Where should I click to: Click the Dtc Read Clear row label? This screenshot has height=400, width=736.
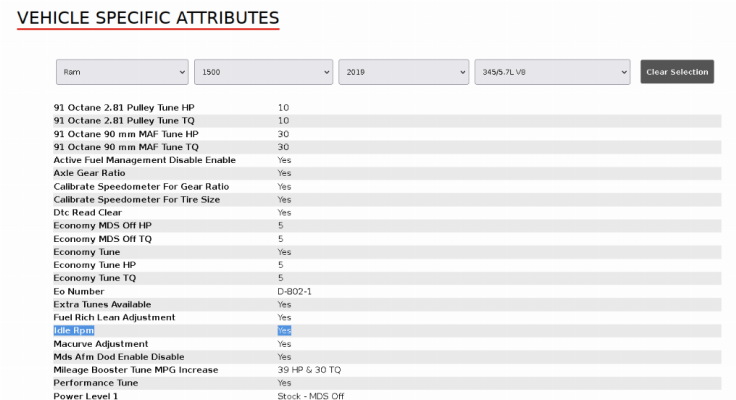tap(87, 213)
